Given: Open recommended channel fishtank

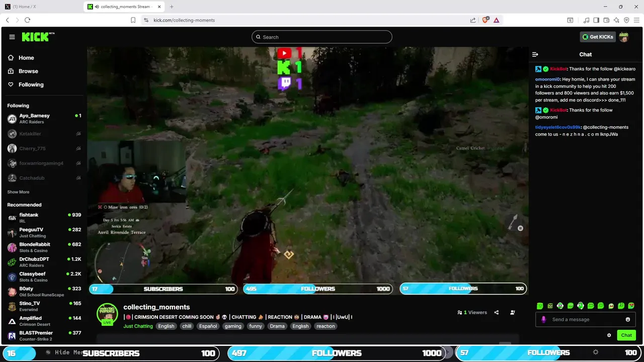Looking at the screenshot, I should tap(44, 218).
